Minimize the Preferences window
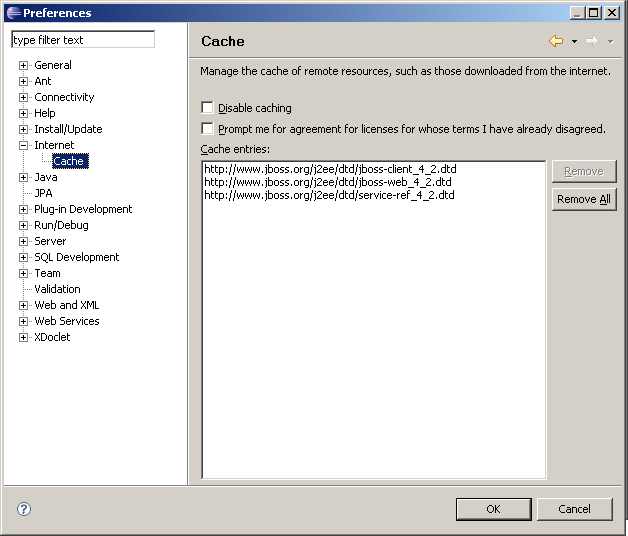This screenshot has width=628, height=536. 577,13
